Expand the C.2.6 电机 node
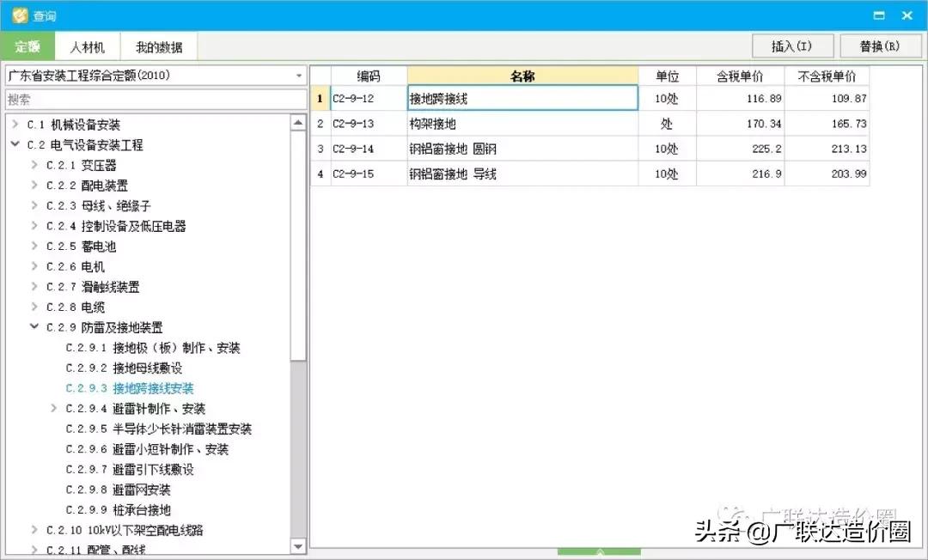 click(34, 266)
